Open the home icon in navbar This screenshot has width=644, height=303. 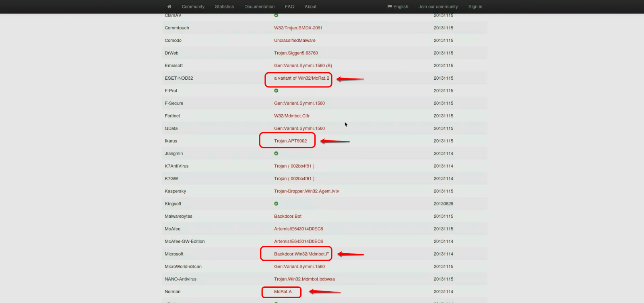tap(169, 6)
